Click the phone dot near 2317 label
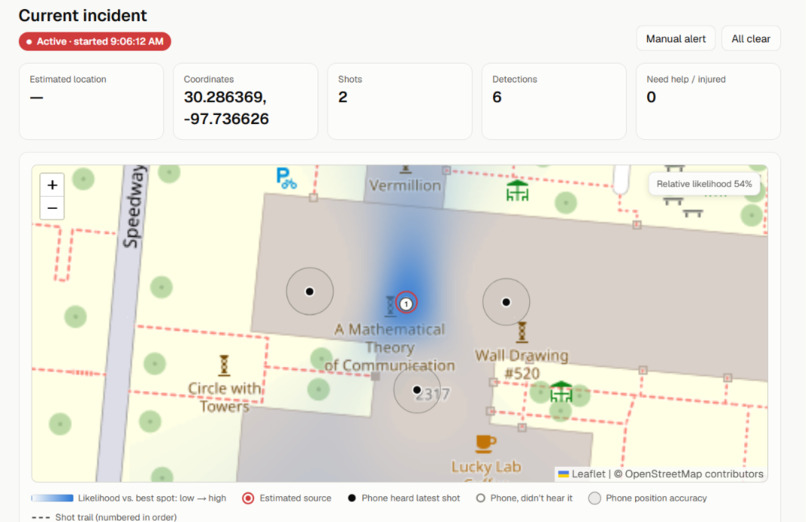The image size is (806, 522). pyautogui.click(x=417, y=390)
